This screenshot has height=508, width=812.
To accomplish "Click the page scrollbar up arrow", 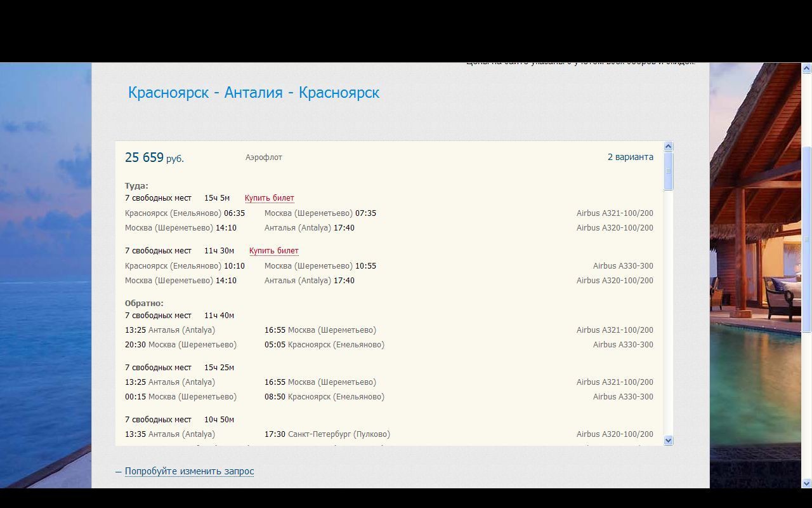I will tap(807, 68).
